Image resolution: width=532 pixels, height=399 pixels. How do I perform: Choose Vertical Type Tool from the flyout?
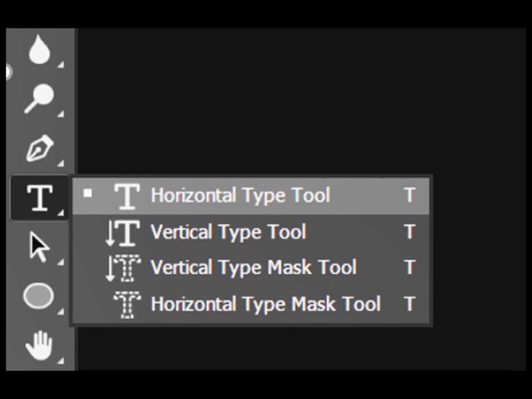228,232
